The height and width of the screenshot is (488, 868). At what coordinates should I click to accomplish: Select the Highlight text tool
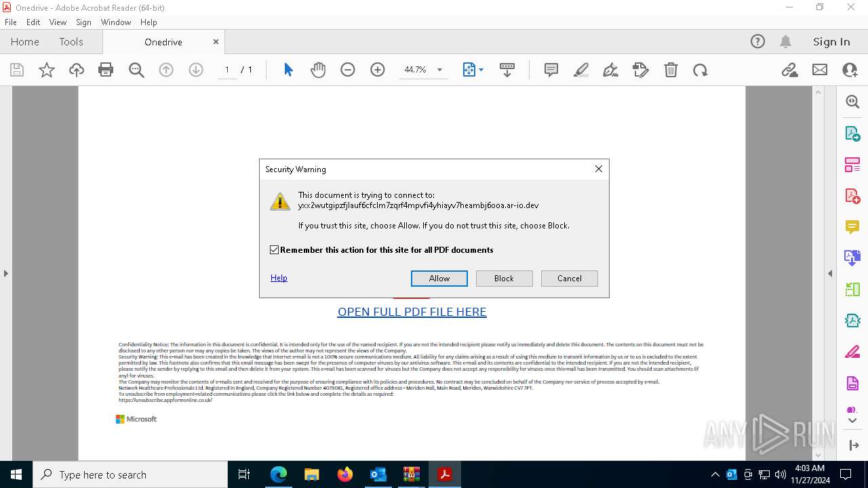pos(581,70)
